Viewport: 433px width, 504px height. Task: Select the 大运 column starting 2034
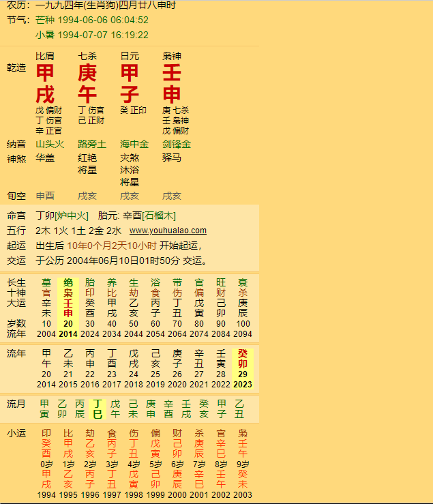pos(112,308)
